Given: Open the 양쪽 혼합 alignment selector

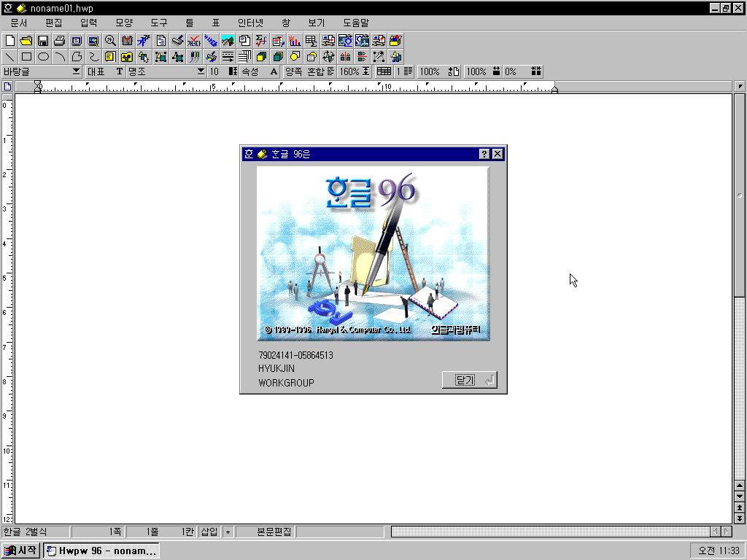Looking at the screenshot, I should (309, 71).
